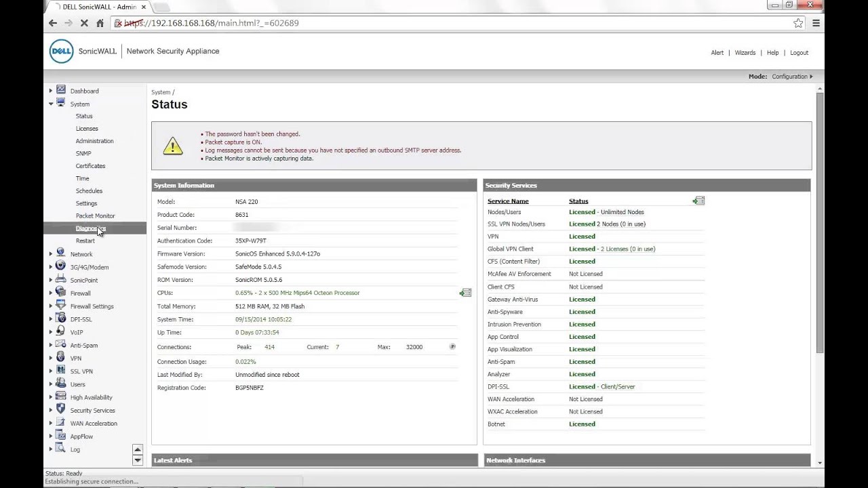The height and width of the screenshot is (488, 868).
Task: Collapse the System tree node arrow
Action: [x=51, y=104]
